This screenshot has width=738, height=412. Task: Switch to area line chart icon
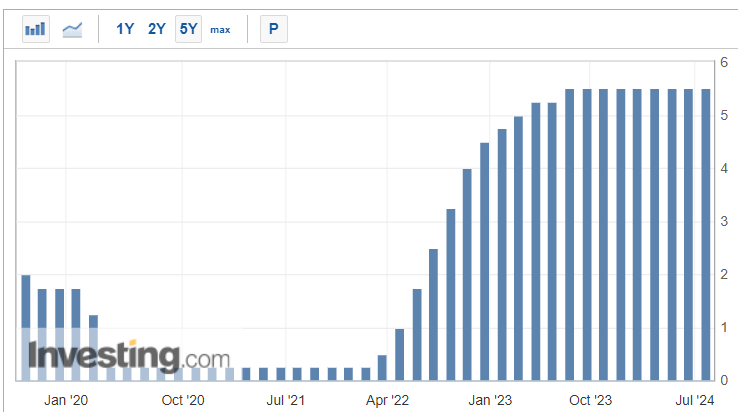tap(72, 30)
